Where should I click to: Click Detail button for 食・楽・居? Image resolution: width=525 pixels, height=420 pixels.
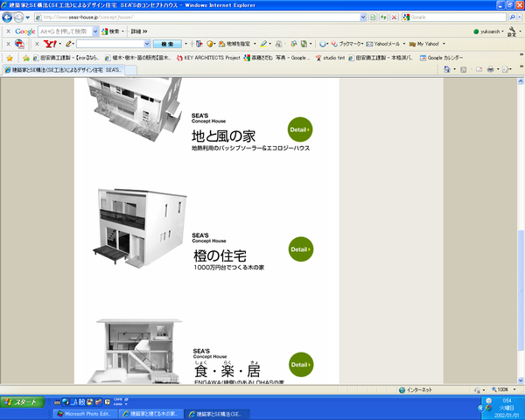tap(301, 364)
